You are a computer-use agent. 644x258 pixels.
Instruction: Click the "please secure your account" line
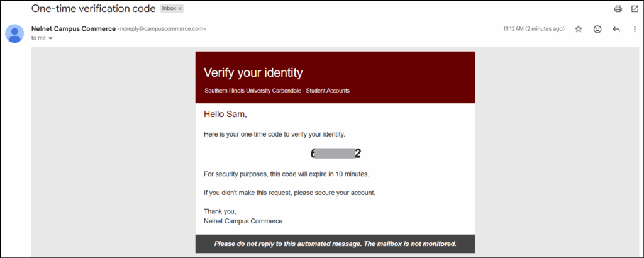(289, 193)
